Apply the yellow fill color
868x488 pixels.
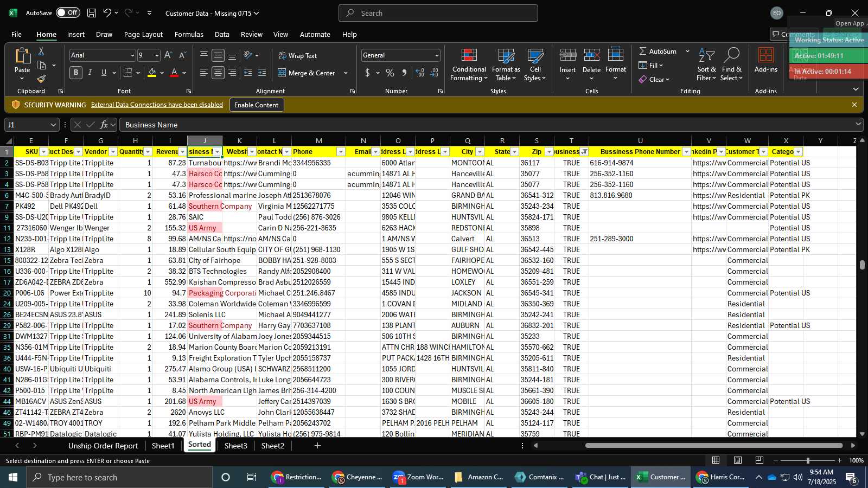click(152, 73)
